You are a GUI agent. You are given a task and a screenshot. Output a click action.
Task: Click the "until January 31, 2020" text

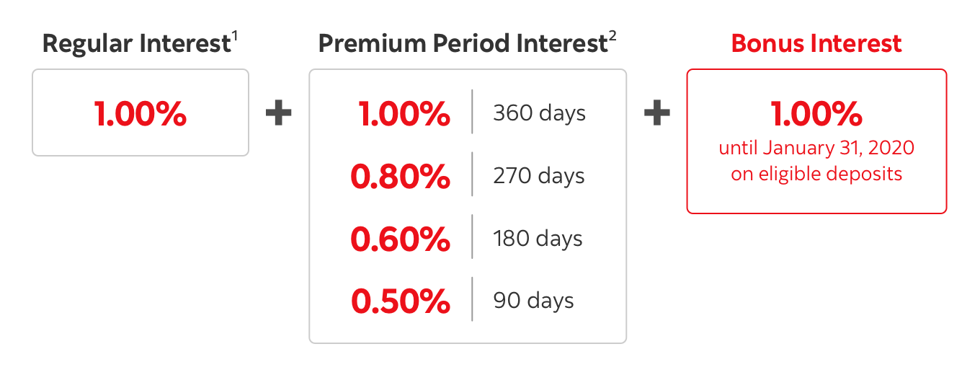[816, 149]
